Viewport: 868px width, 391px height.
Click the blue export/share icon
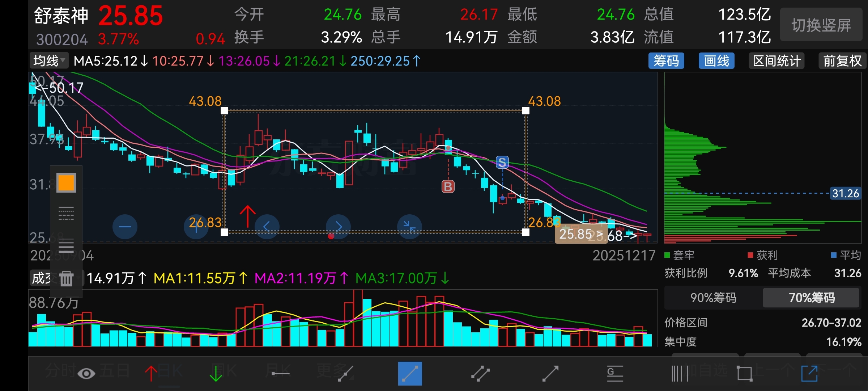tap(809, 373)
